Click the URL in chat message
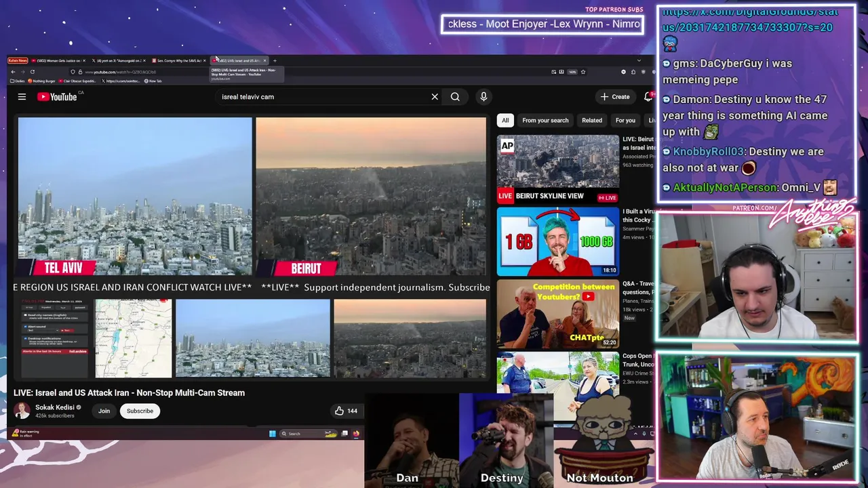868x488 pixels. tap(749, 19)
